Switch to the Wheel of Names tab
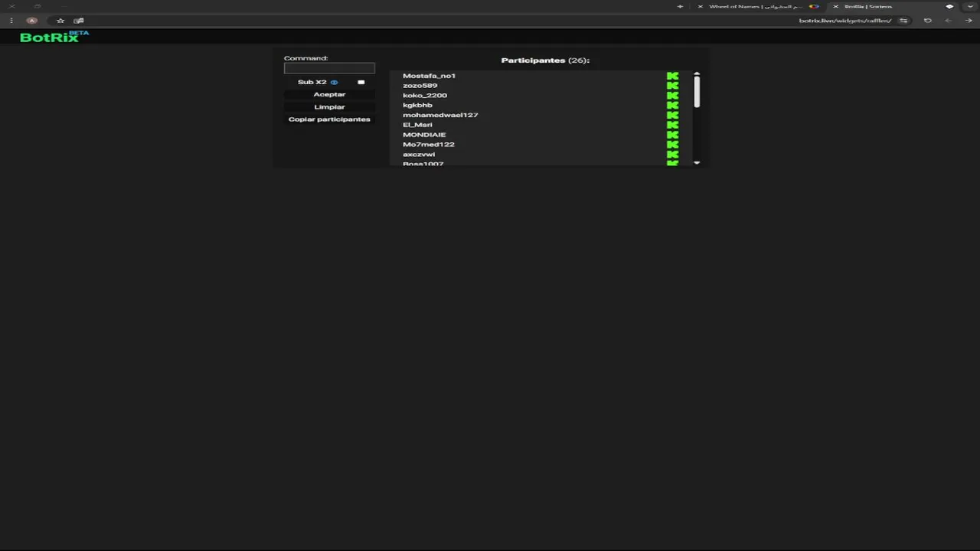 (758, 6)
